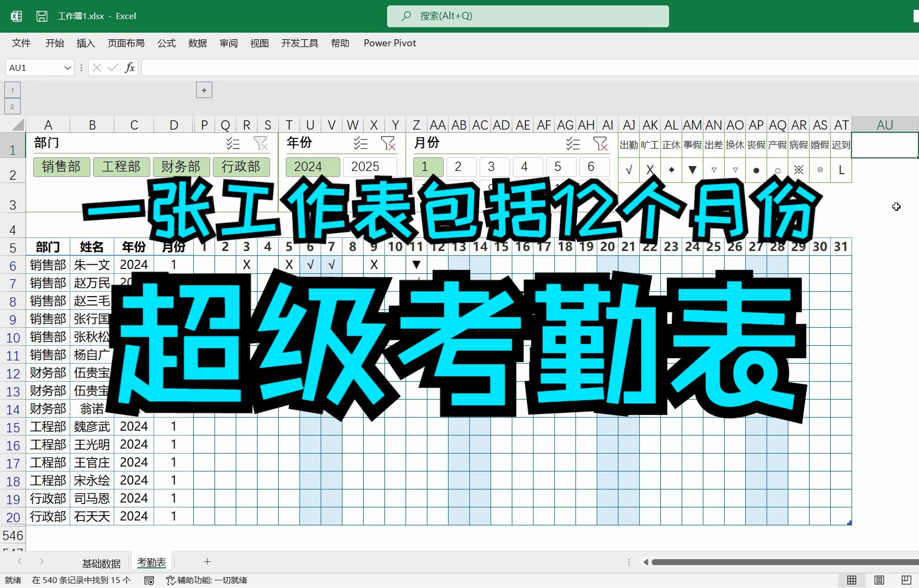Select year 2024 in slicer
This screenshot has width=919, height=588.
click(313, 167)
